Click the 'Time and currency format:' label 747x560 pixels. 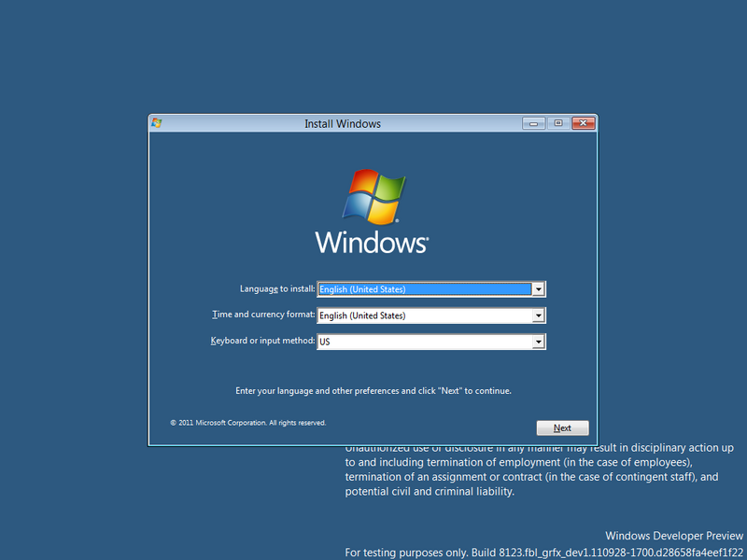pyautogui.click(x=263, y=315)
